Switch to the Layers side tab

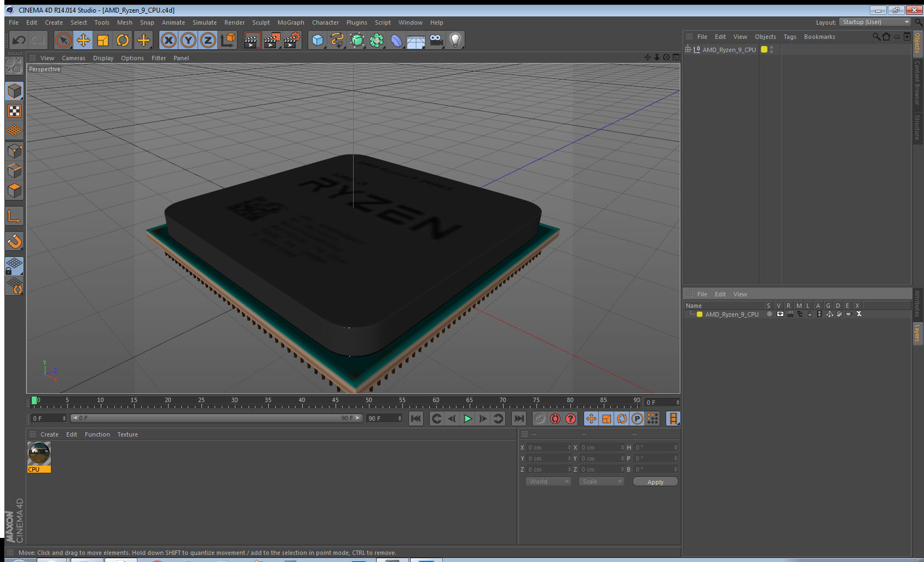click(x=917, y=333)
